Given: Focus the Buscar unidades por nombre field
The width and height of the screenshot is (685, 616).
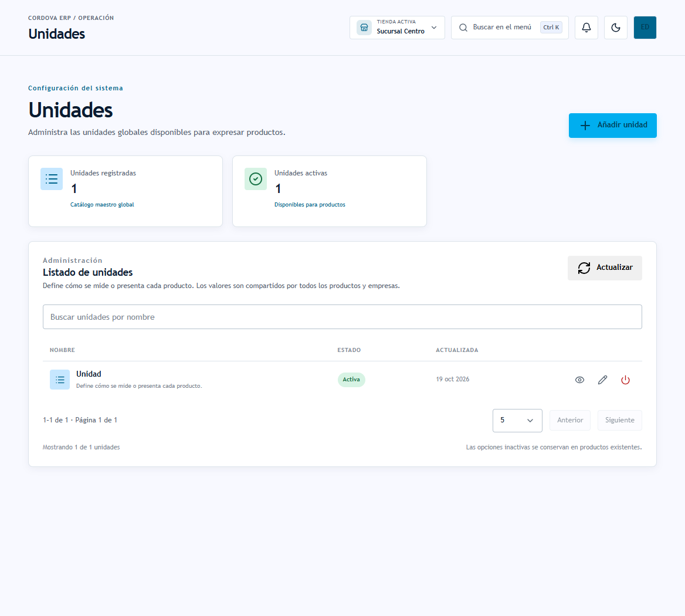Looking at the screenshot, I should pos(342,317).
